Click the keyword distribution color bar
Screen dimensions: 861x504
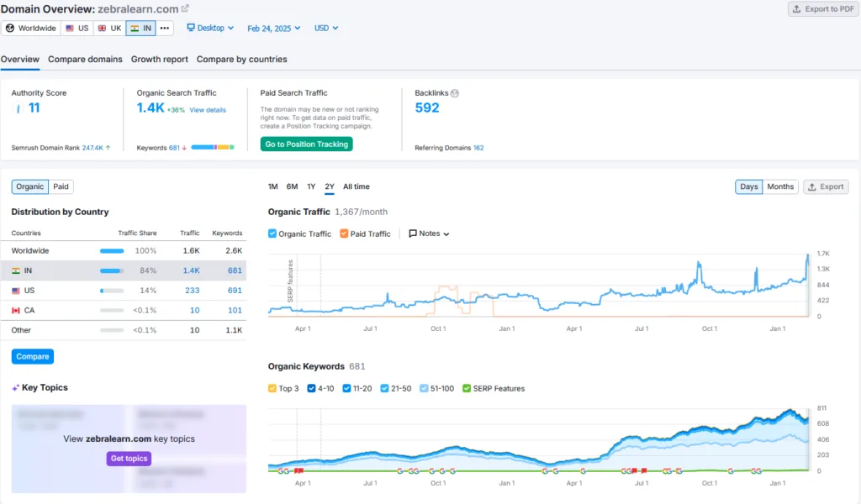click(213, 148)
